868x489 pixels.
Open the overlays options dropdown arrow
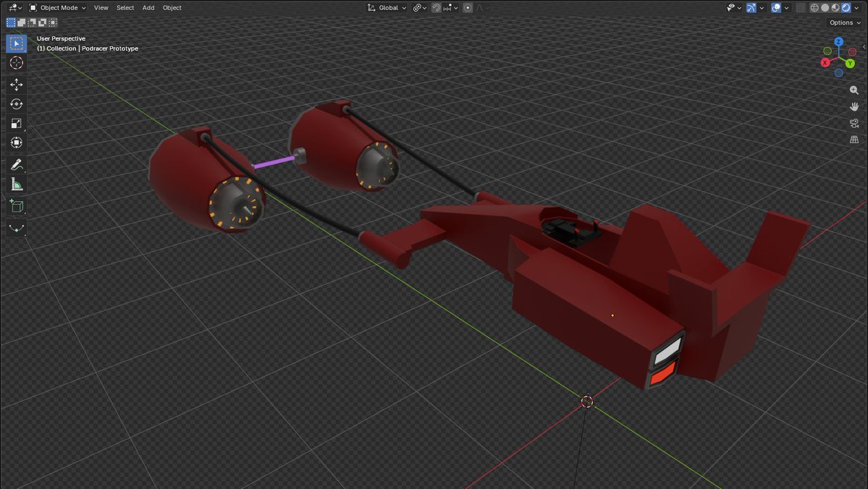787,8
